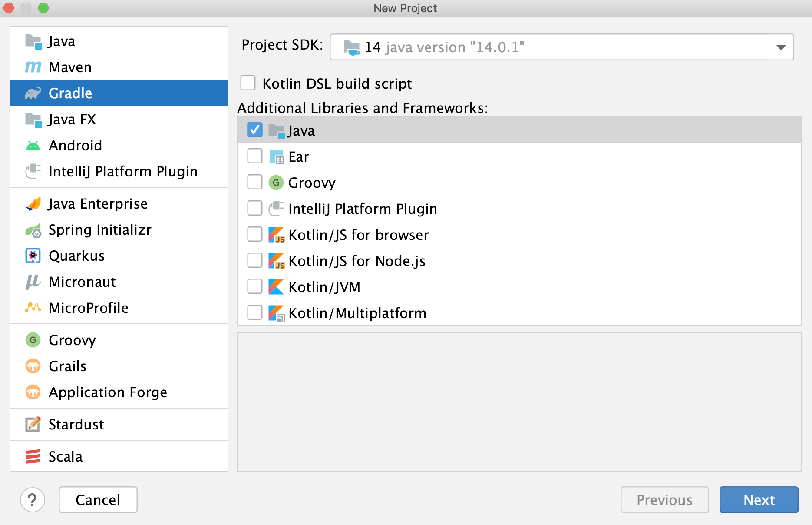Image resolution: width=812 pixels, height=525 pixels.
Task: Enable Kotlin DSL build script checkbox
Action: [x=248, y=83]
